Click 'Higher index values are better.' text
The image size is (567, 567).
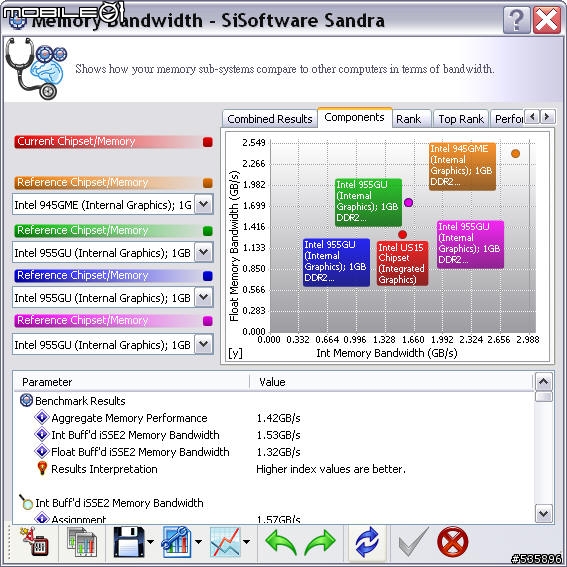point(331,469)
